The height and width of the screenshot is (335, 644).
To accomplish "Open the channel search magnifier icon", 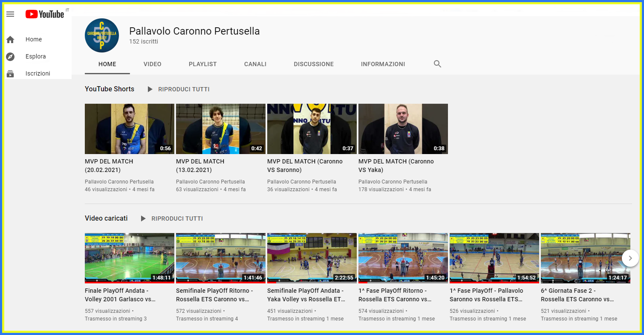I will 437,64.
